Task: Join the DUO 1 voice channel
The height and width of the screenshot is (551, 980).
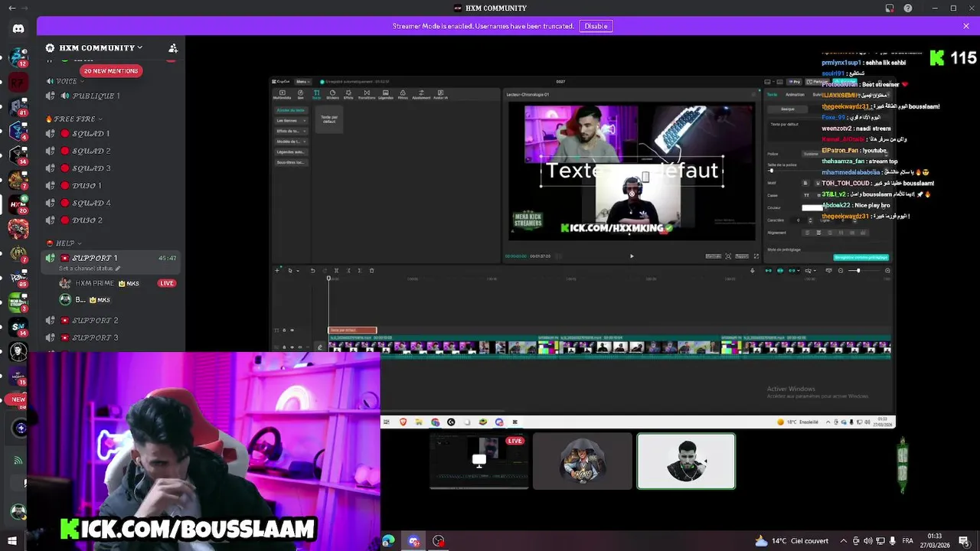Action: tap(112, 185)
